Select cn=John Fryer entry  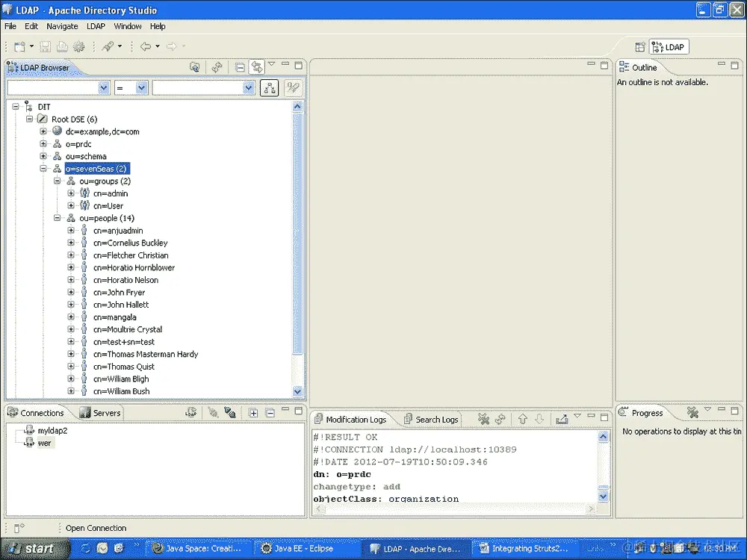[119, 293]
